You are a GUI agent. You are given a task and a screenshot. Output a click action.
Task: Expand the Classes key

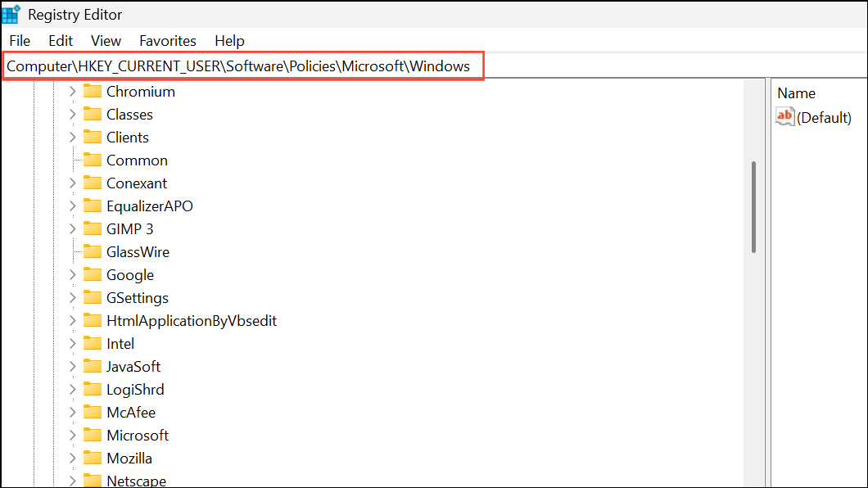73,115
